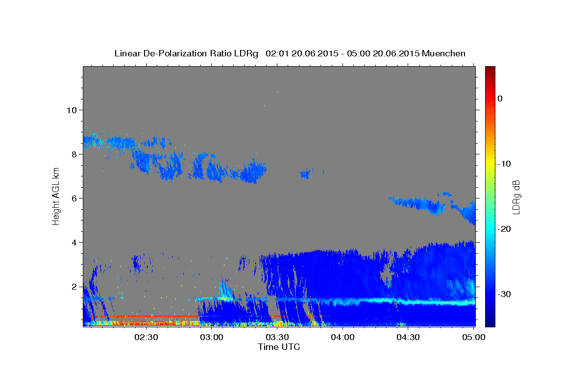Click the red horizontal line near 02:30

click(x=146, y=317)
